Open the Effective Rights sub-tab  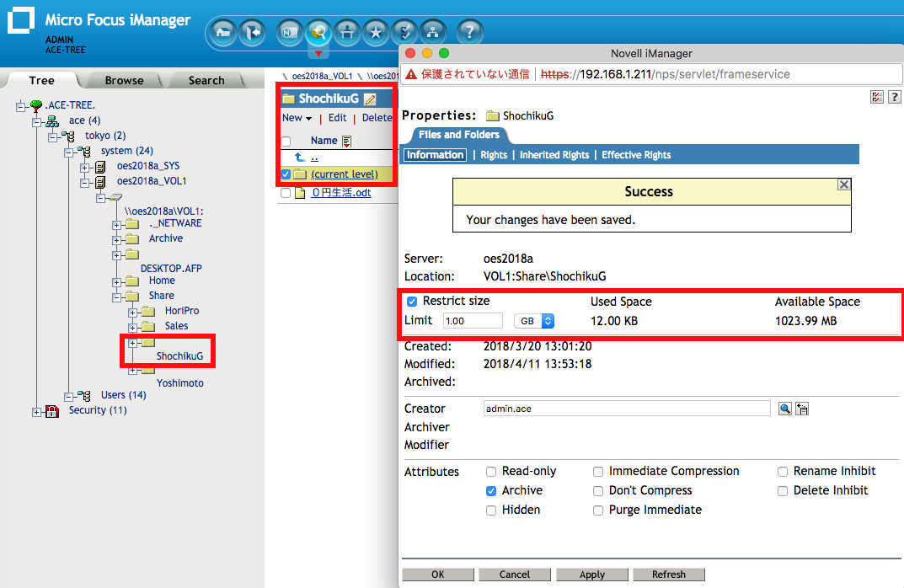click(x=636, y=155)
